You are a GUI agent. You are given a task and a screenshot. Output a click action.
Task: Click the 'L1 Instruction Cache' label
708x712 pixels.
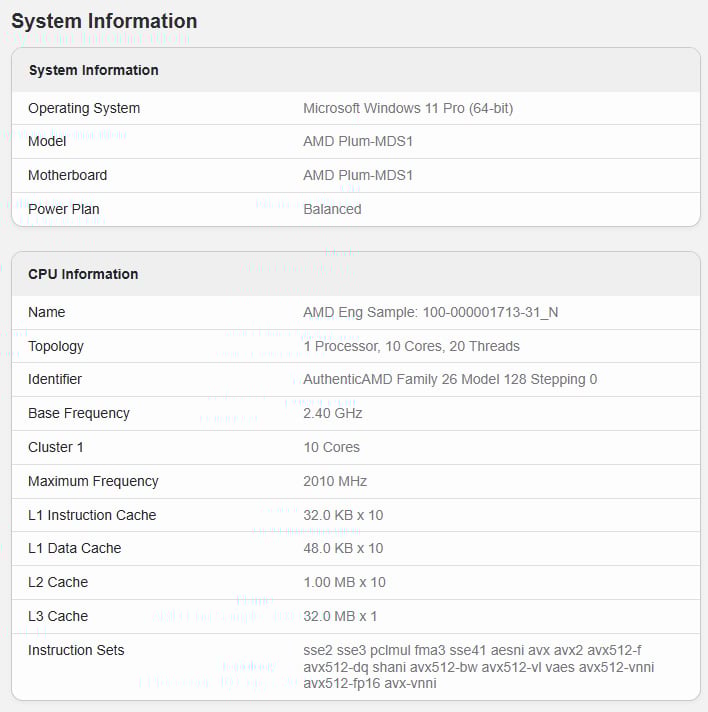92,515
